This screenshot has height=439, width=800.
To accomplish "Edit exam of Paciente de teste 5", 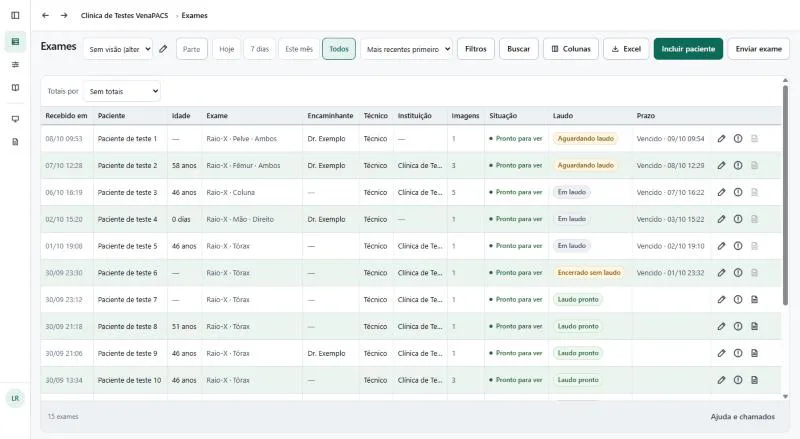I will tap(721, 246).
